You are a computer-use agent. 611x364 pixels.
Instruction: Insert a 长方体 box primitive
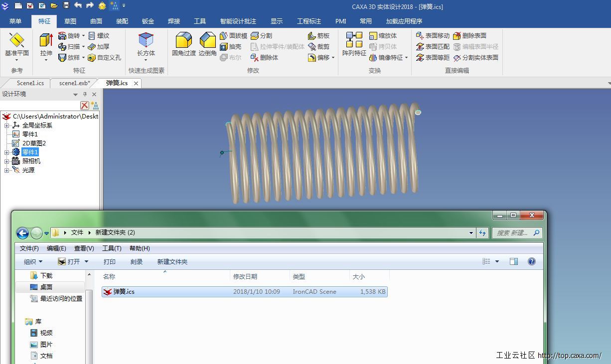(146, 44)
